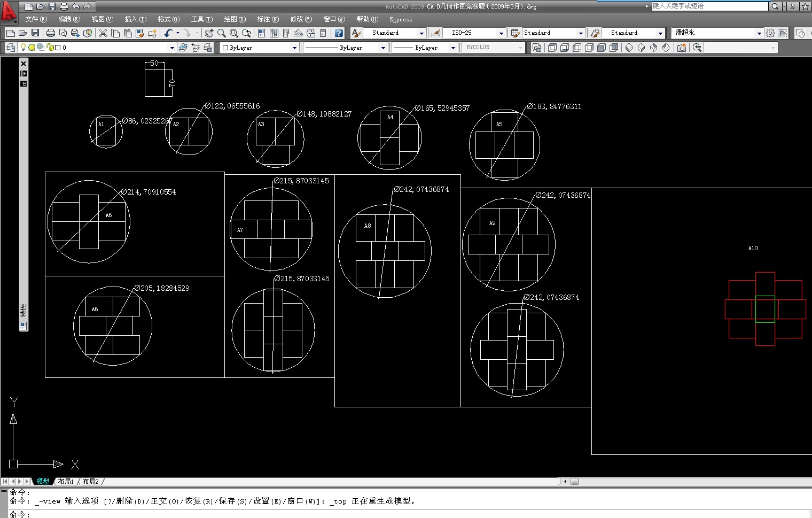Toggle layer 0 viewport freeze icon
812x518 pixels.
[x=41, y=48]
